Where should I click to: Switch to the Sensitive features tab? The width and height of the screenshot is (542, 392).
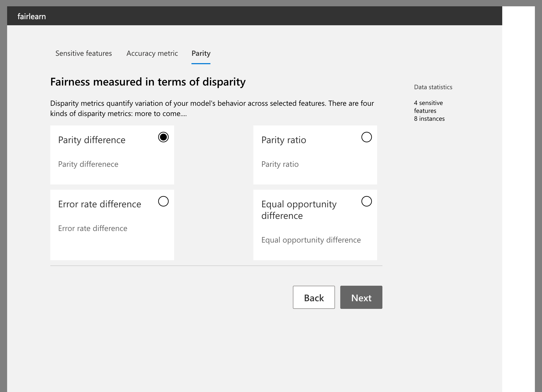tap(83, 53)
